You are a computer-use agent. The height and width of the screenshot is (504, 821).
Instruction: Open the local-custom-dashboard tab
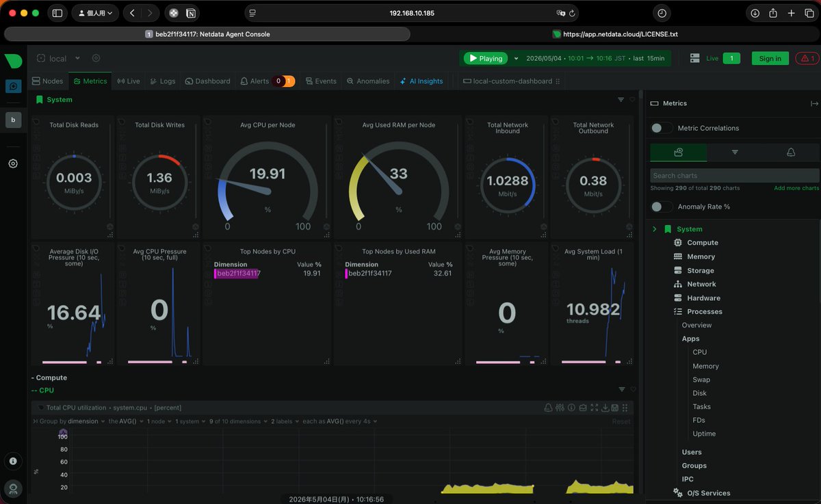point(512,81)
